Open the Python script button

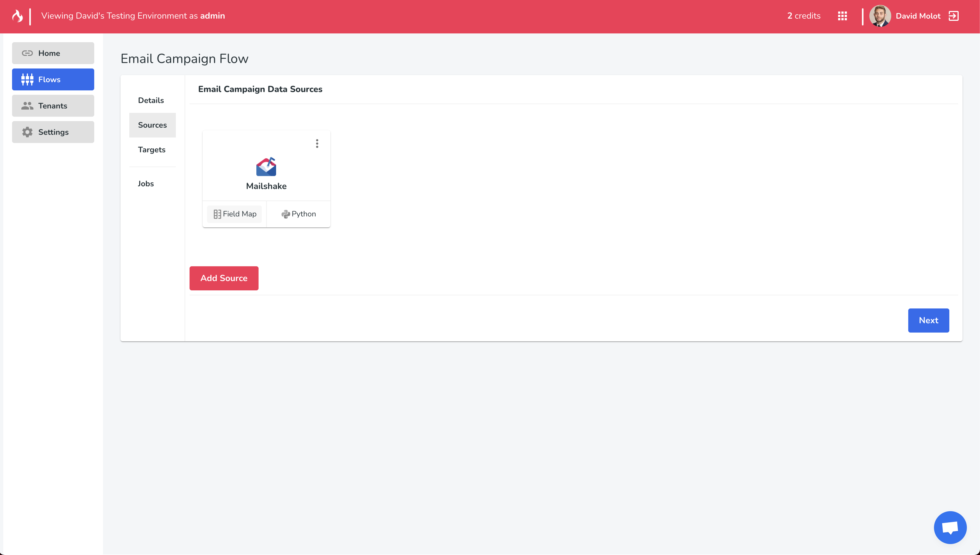pos(298,214)
